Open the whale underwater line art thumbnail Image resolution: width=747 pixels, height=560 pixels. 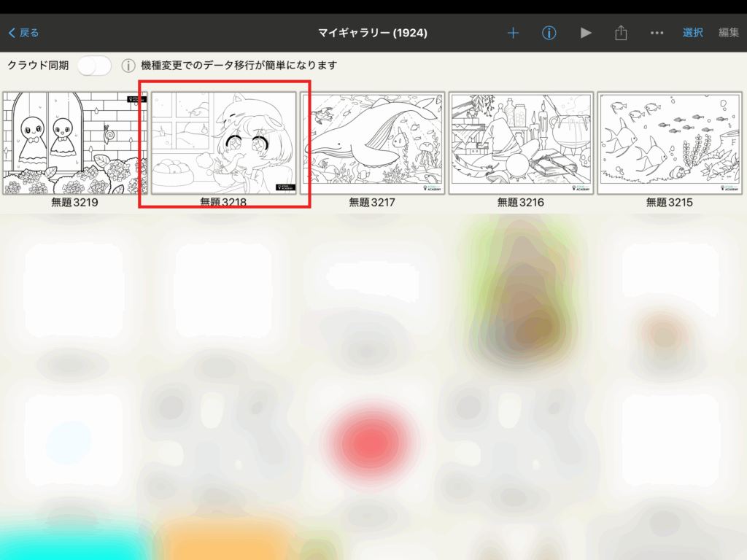[x=372, y=143]
